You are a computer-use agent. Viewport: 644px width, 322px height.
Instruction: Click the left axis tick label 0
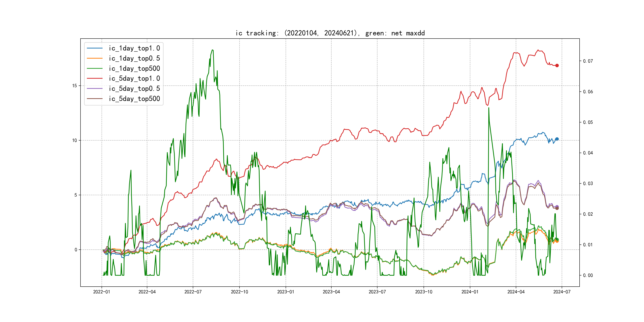[x=76, y=249]
